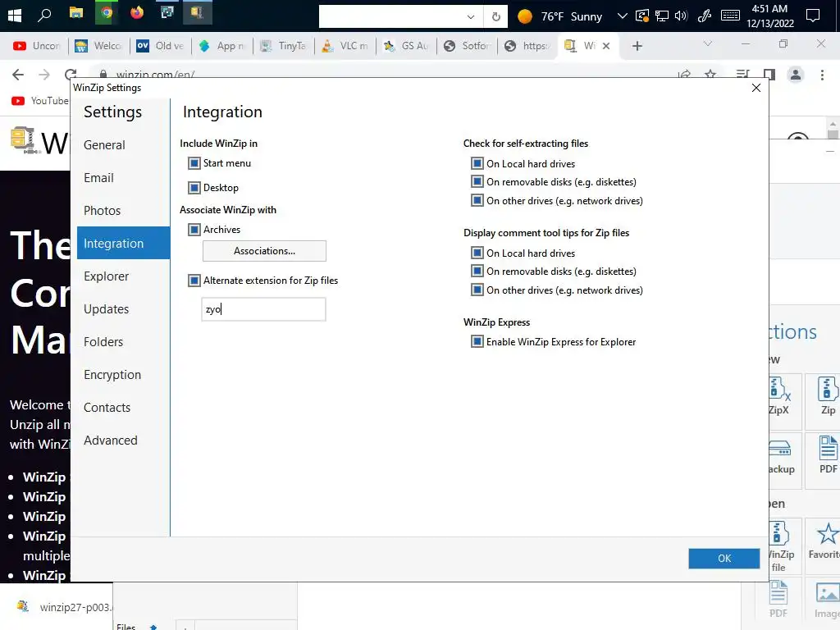
Task: Bookmark this page with the star icon
Action: pos(710,75)
